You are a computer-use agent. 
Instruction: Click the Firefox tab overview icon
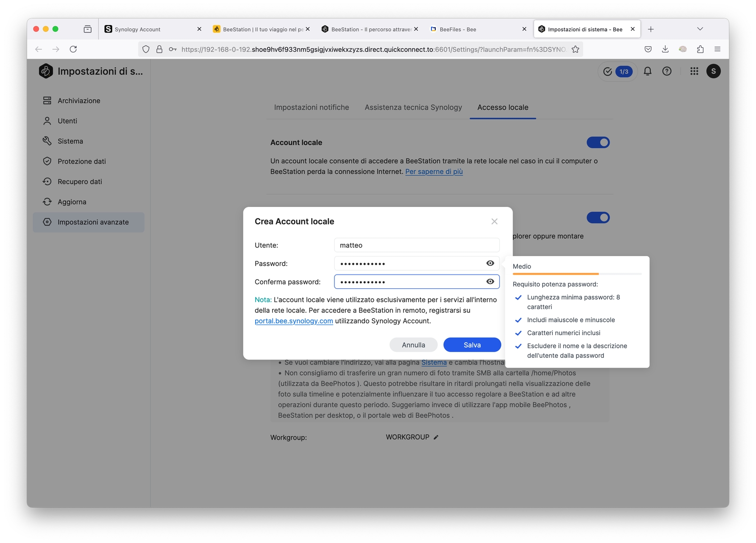click(87, 29)
